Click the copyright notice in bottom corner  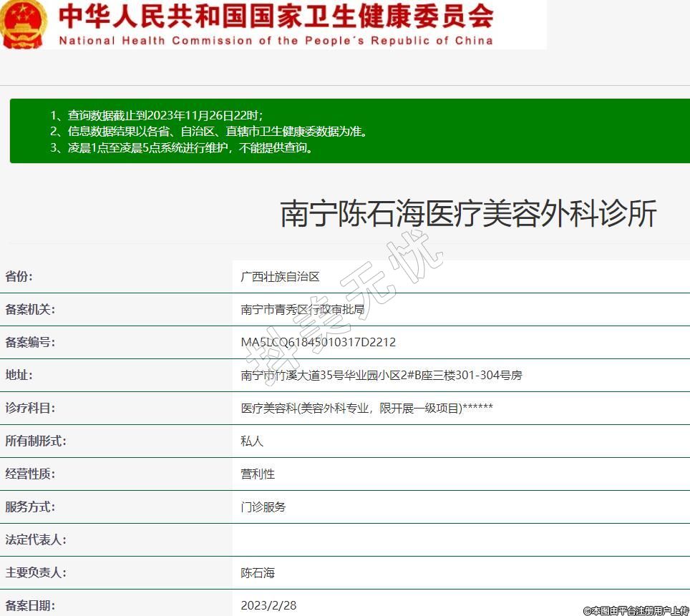636,610
